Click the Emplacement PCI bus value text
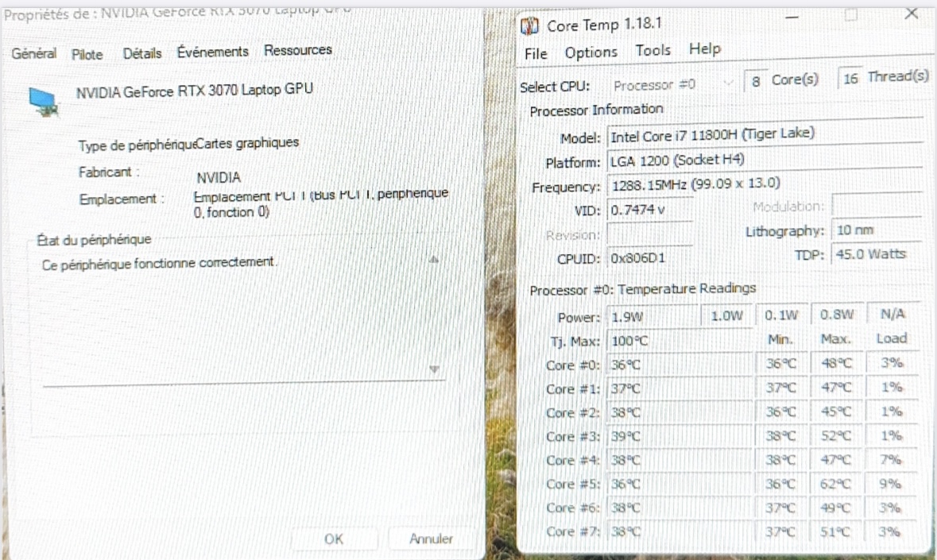 320,203
